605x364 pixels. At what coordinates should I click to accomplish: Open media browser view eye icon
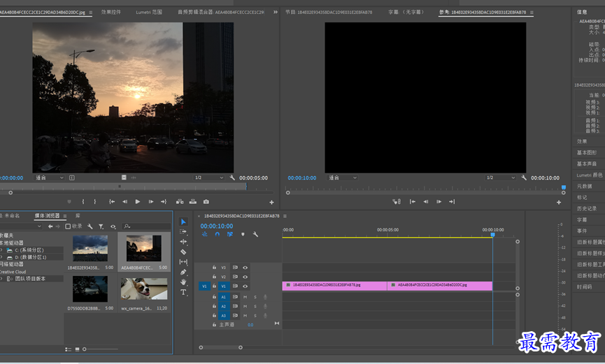[x=113, y=226]
